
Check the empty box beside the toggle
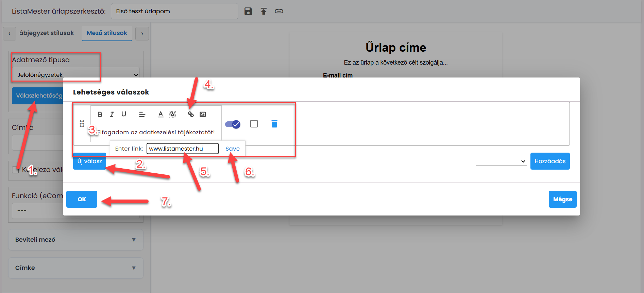(x=254, y=124)
